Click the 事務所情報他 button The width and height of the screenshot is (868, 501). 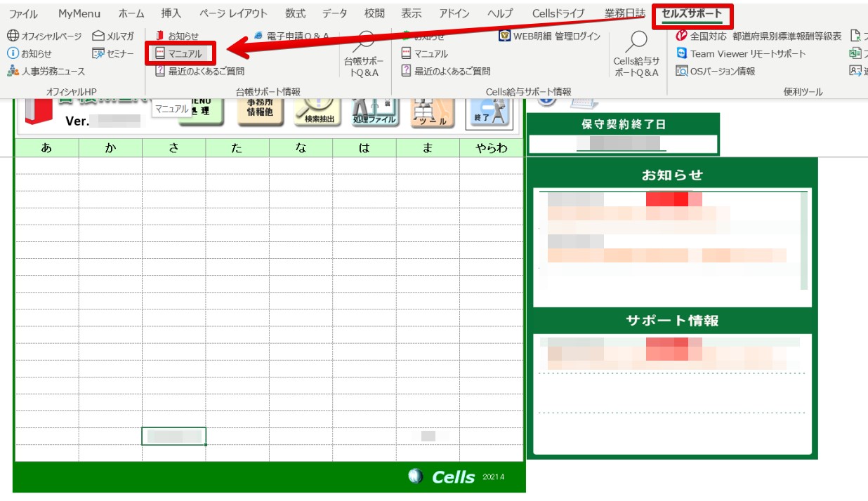pos(260,111)
